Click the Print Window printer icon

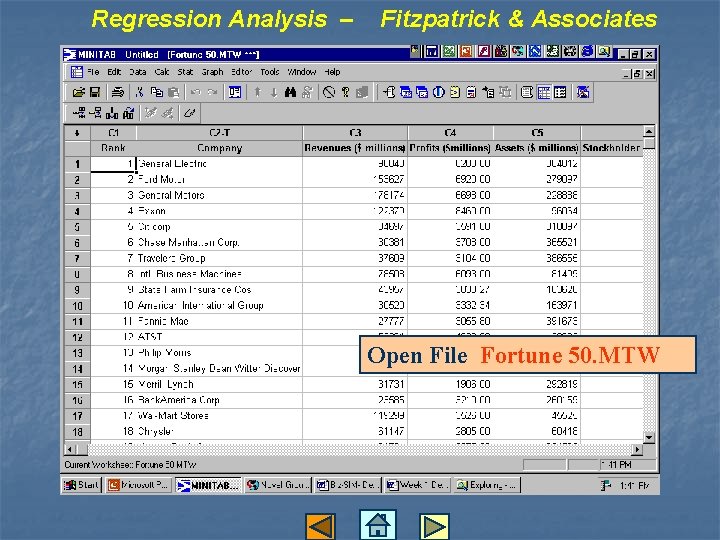click(118, 92)
